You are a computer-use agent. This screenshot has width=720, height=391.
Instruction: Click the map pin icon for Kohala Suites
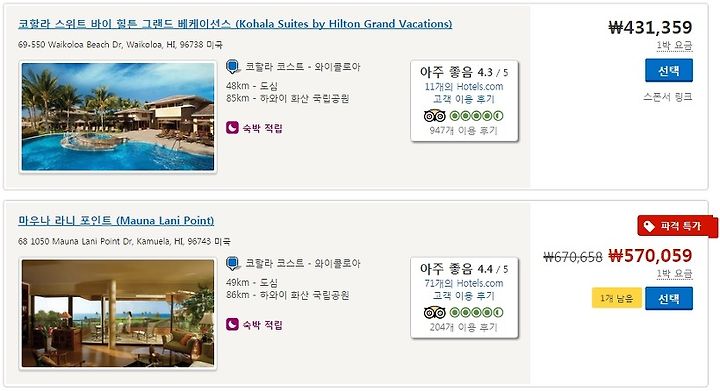click(x=233, y=67)
